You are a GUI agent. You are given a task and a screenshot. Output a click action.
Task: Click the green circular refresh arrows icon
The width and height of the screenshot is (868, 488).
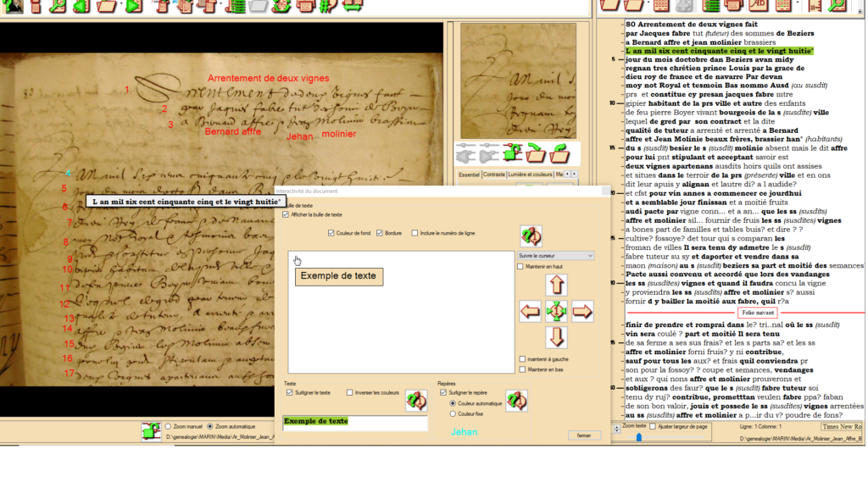pos(281,6)
